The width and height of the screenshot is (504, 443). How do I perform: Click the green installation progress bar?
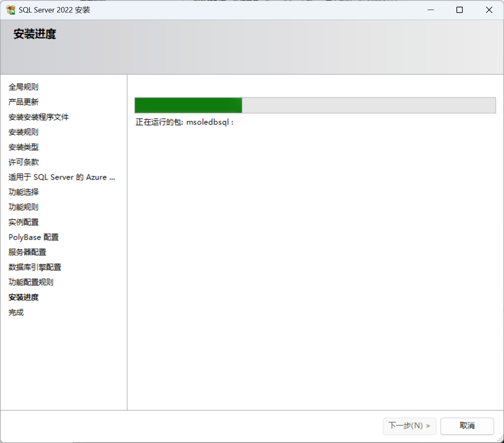[x=315, y=105]
